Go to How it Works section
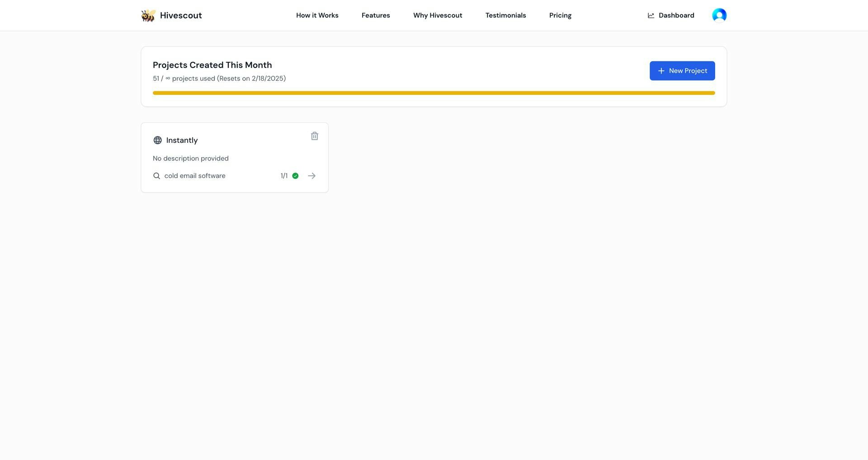Image resolution: width=868 pixels, height=460 pixels. (x=317, y=15)
